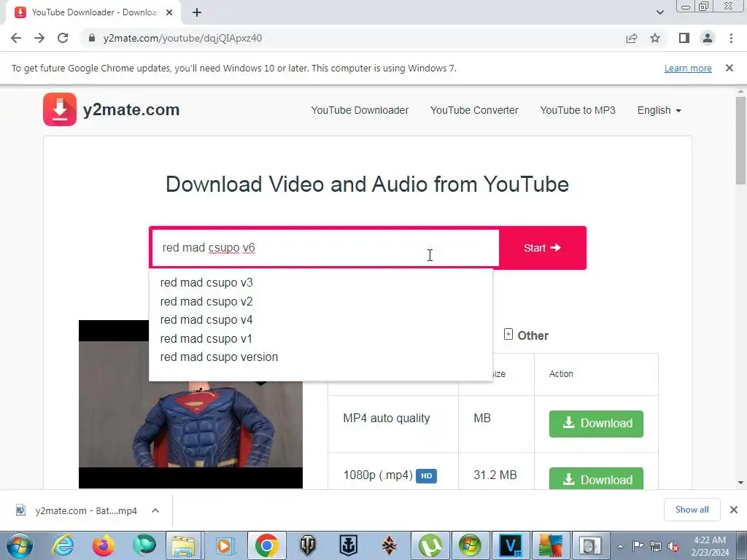Close the downloads bar
The width and height of the screenshot is (747, 560).
click(x=734, y=510)
